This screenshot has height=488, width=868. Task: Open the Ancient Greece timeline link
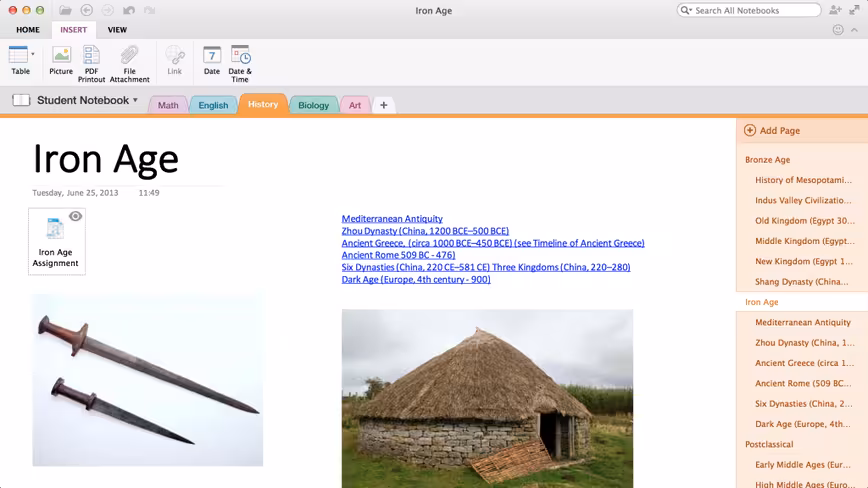(493, 243)
